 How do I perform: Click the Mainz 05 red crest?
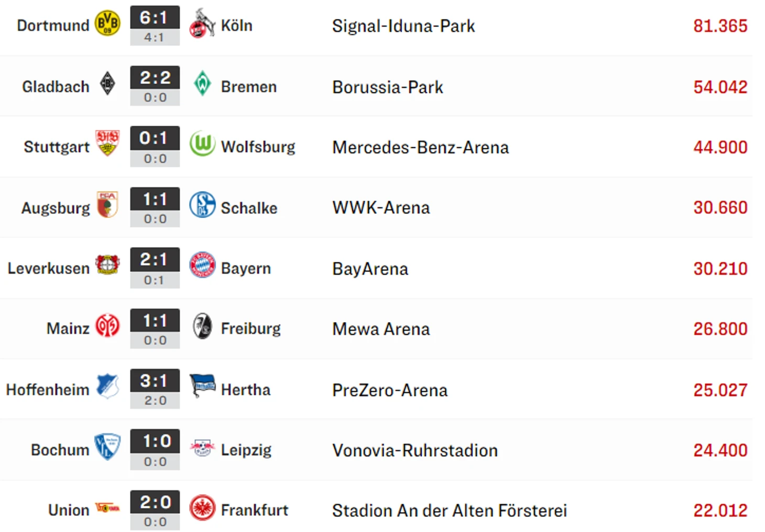(107, 326)
